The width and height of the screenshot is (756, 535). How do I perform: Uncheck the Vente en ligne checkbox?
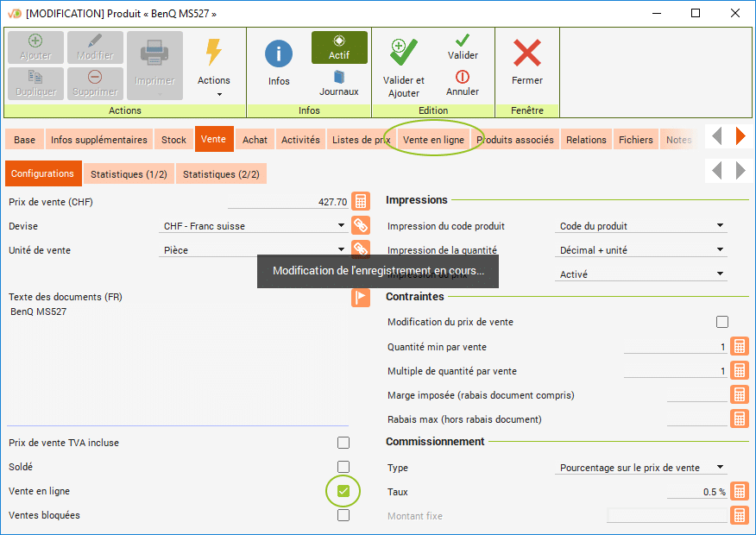pyautogui.click(x=343, y=491)
